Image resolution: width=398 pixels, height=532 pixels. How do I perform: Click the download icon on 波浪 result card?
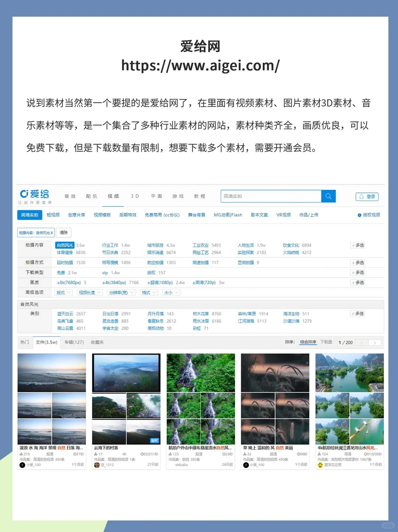(21, 453)
